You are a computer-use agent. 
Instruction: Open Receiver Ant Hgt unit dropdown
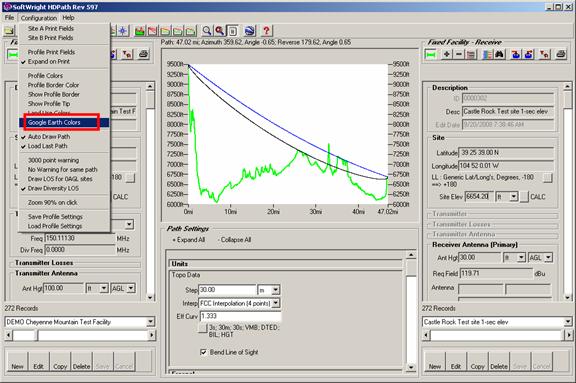click(x=521, y=258)
